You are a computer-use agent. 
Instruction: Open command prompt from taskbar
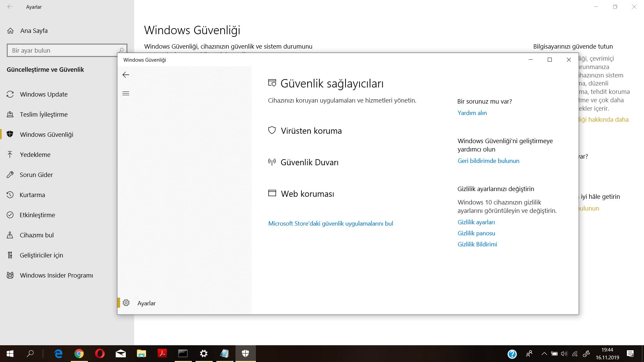click(183, 354)
